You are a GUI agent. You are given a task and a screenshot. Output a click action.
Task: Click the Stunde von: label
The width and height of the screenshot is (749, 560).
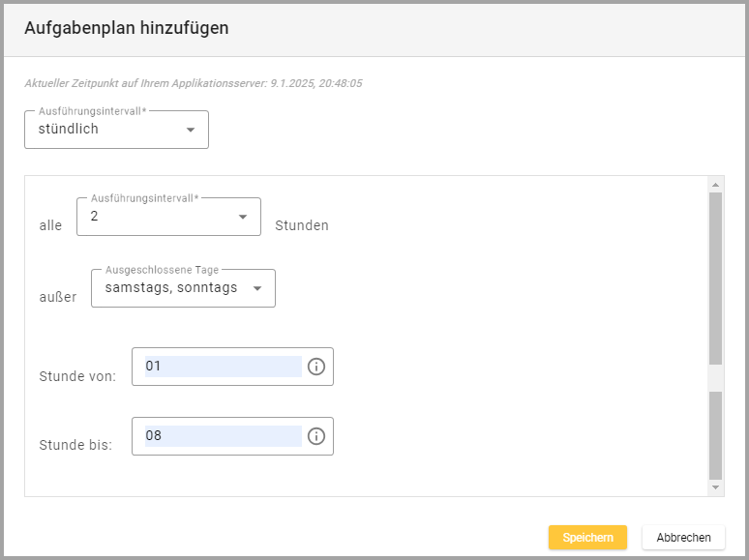point(77,376)
